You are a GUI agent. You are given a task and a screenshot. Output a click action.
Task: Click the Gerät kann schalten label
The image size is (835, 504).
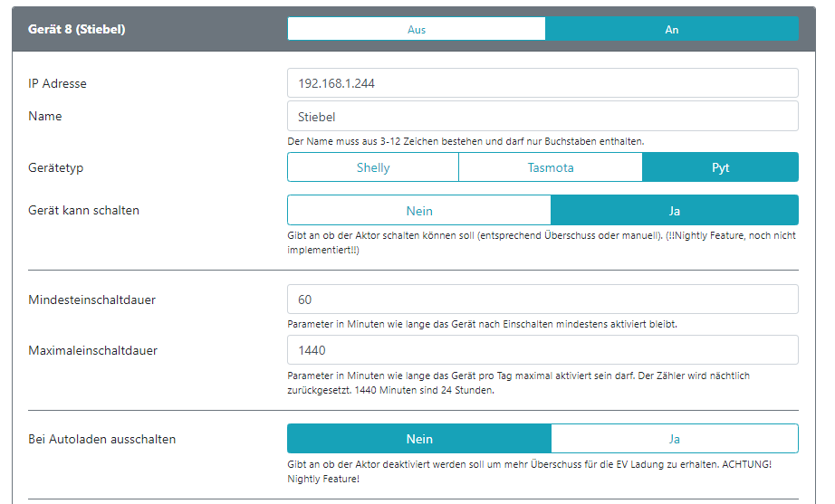pos(84,210)
